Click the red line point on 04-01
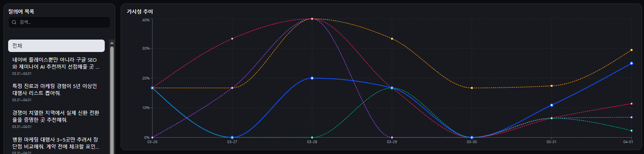 (631, 104)
